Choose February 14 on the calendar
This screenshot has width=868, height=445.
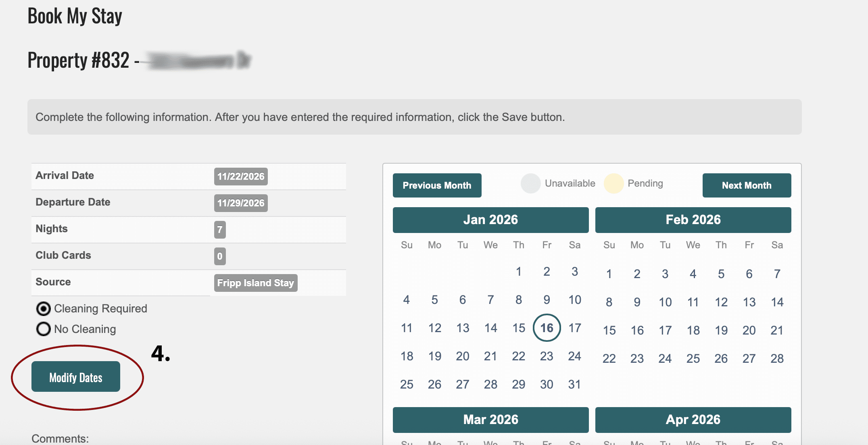(777, 302)
